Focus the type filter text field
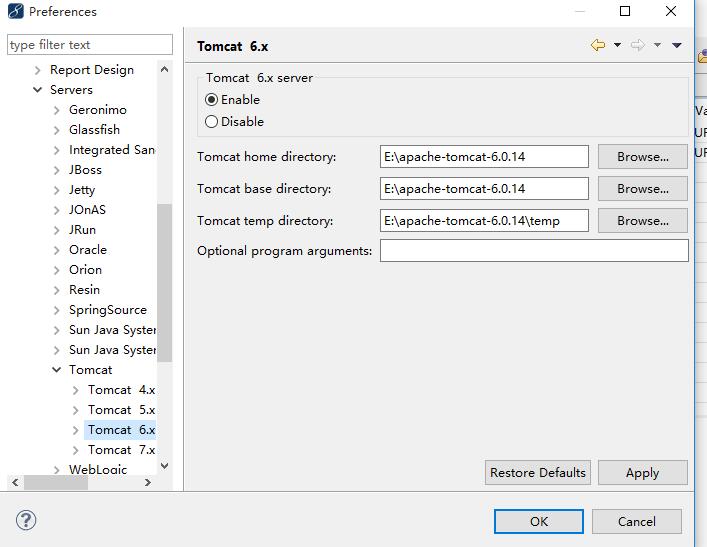The width and height of the screenshot is (707, 547). (x=90, y=45)
